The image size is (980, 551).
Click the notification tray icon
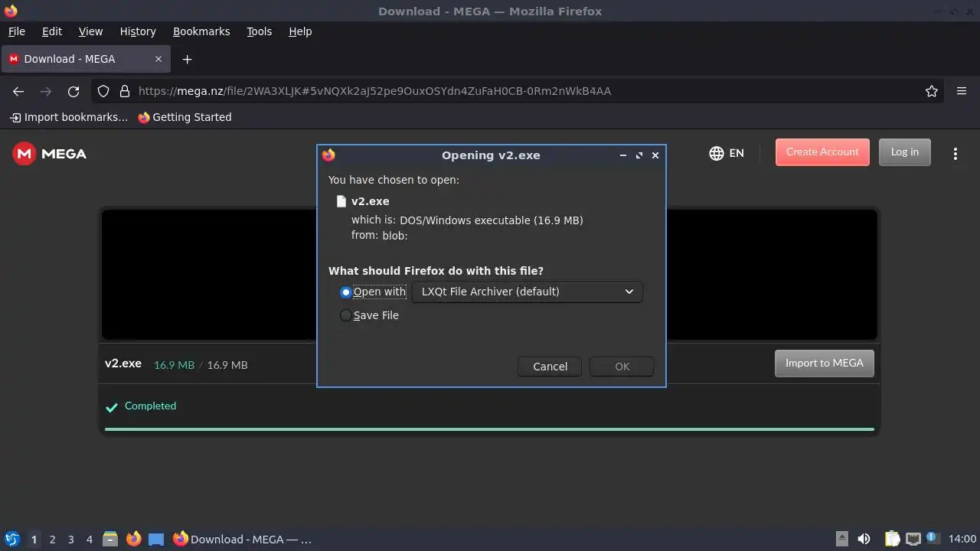tap(933, 538)
